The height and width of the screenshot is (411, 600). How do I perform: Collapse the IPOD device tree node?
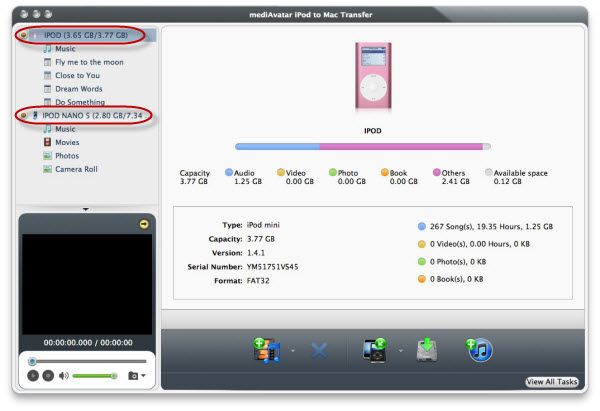pyautogui.click(x=24, y=35)
